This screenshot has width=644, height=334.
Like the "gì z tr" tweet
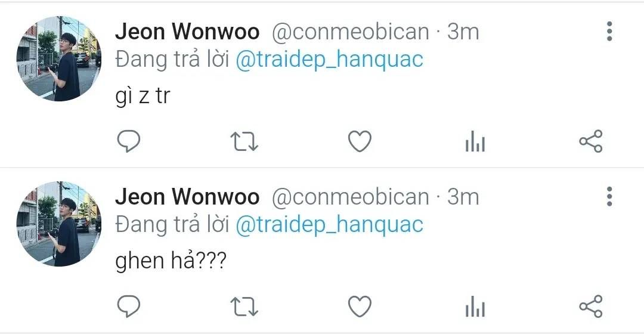[360, 141]
